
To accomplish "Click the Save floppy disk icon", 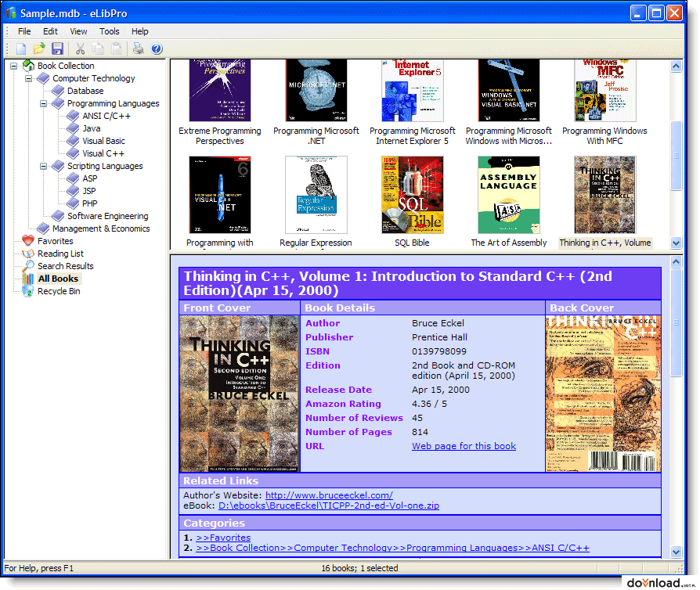I will tap(58, 49).
